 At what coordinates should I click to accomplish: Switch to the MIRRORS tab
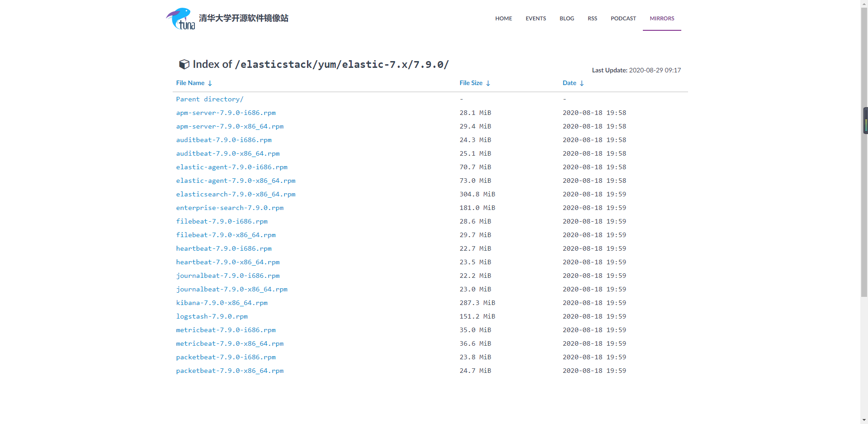coord(662,19)
